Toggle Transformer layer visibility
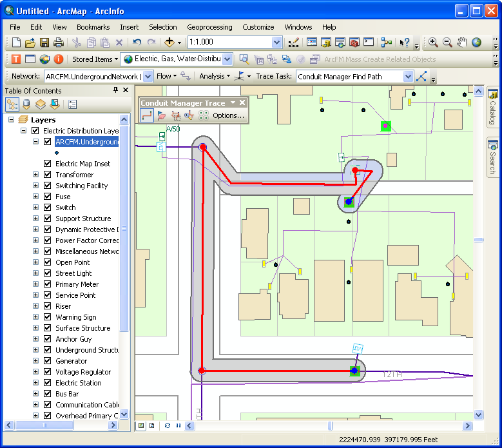Viewport: 502px width, 448px height. click(48, 175)
